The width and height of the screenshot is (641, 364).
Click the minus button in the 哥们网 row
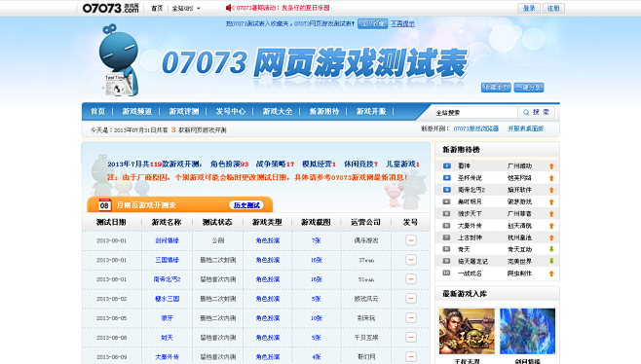point(411,356)
